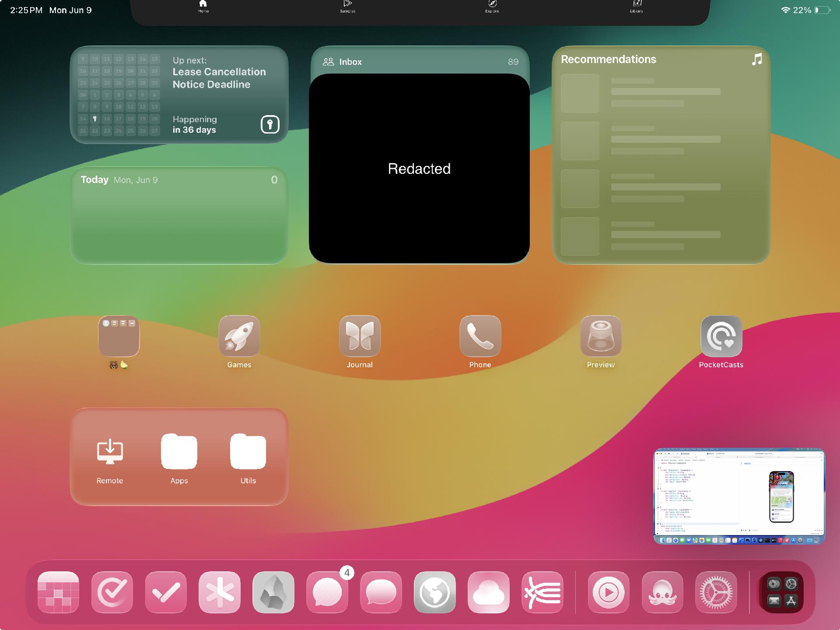Open Obsidian from the dock
This screenshot has width=840, height=630.
click(x=273, y=592)
